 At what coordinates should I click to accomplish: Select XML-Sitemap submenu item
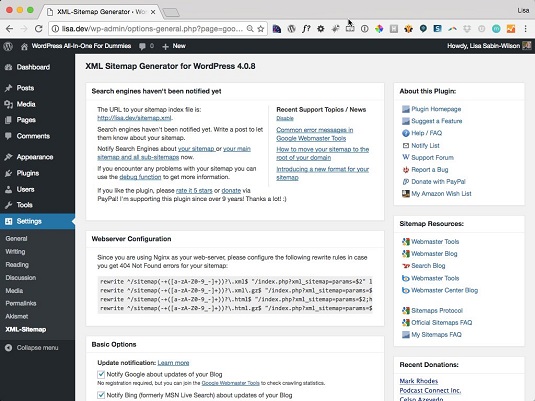(26, 329)
